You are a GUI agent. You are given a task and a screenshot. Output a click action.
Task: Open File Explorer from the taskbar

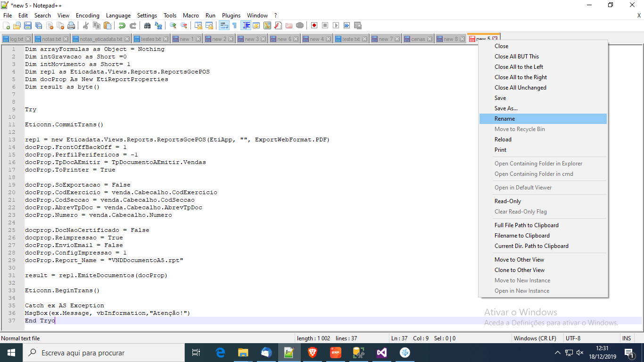[243, 353]
